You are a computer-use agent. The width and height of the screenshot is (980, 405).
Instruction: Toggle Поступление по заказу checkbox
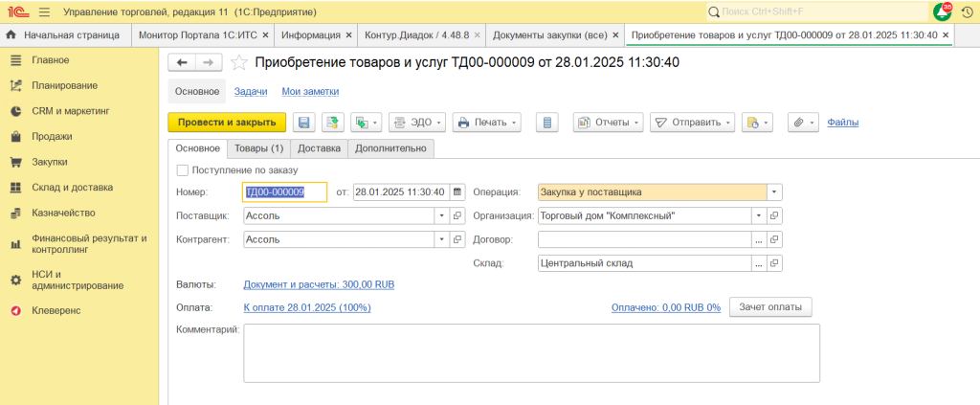[183, 169]
